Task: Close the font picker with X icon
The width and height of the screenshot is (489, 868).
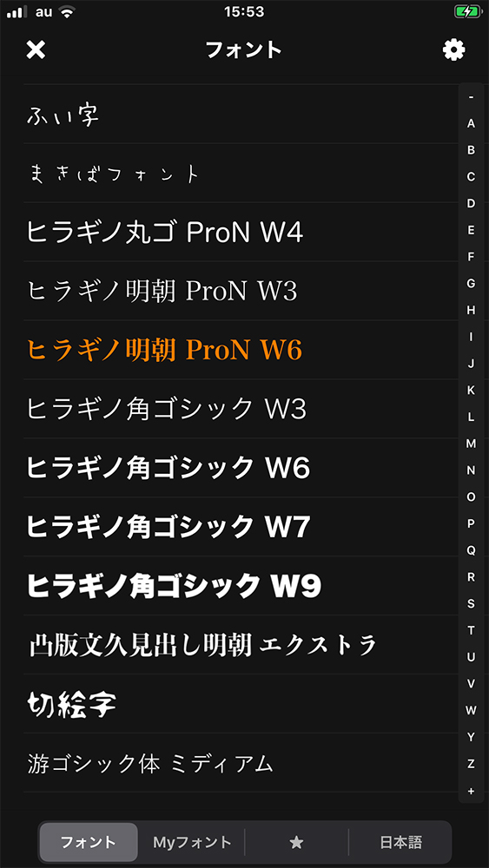Action: tap(36, 50)
